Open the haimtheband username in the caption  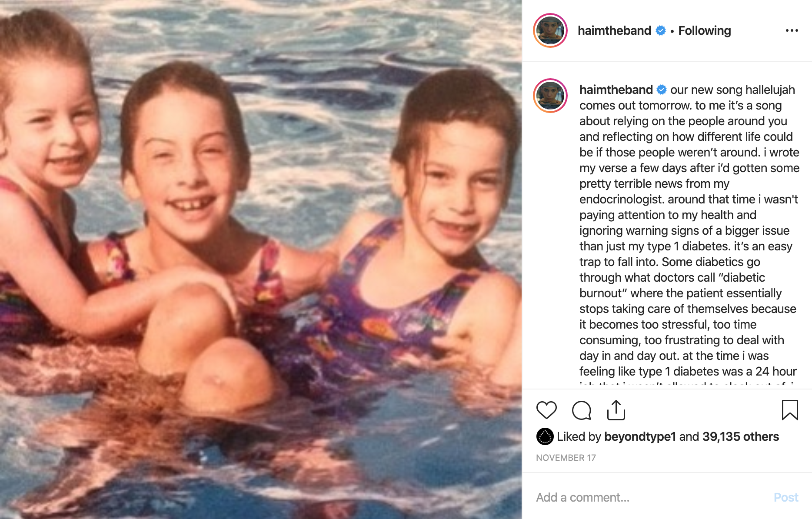(x=616, y=90)
